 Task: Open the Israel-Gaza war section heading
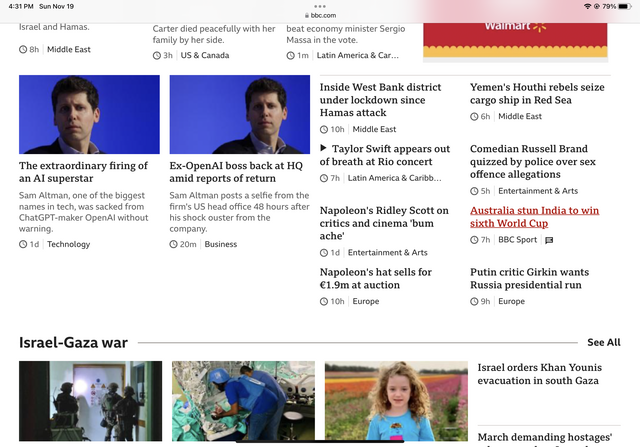click(73, 342)
